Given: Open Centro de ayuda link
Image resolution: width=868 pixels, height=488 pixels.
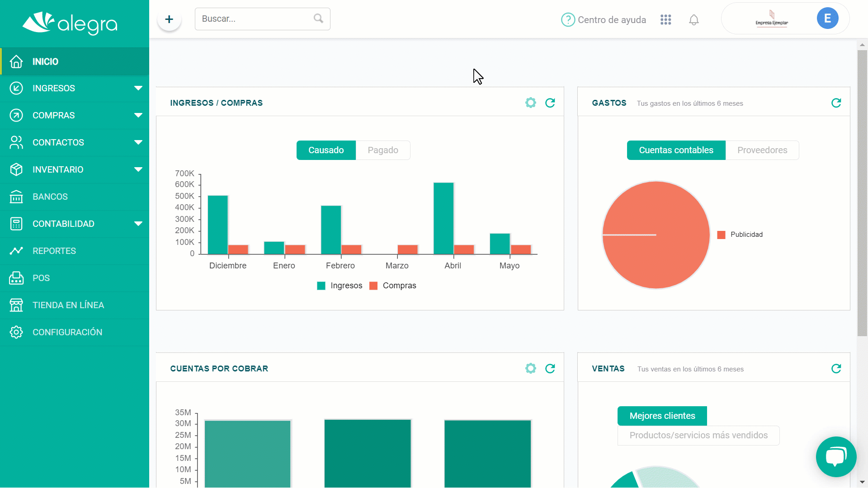Looking at the screenshot, I should (x=604, y=20).
